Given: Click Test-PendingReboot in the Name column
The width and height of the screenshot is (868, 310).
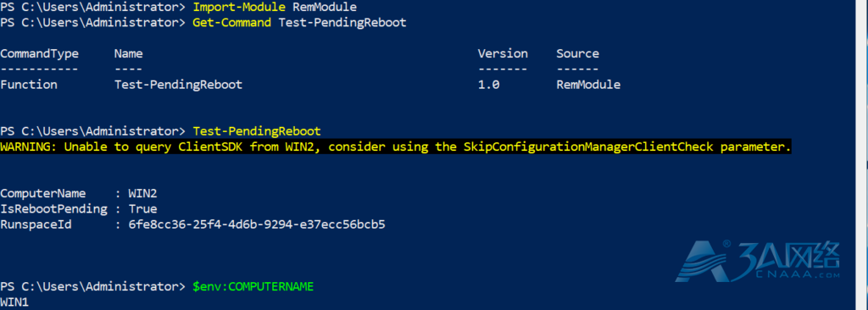Looking at the screenshot, I should coord(178,85).
